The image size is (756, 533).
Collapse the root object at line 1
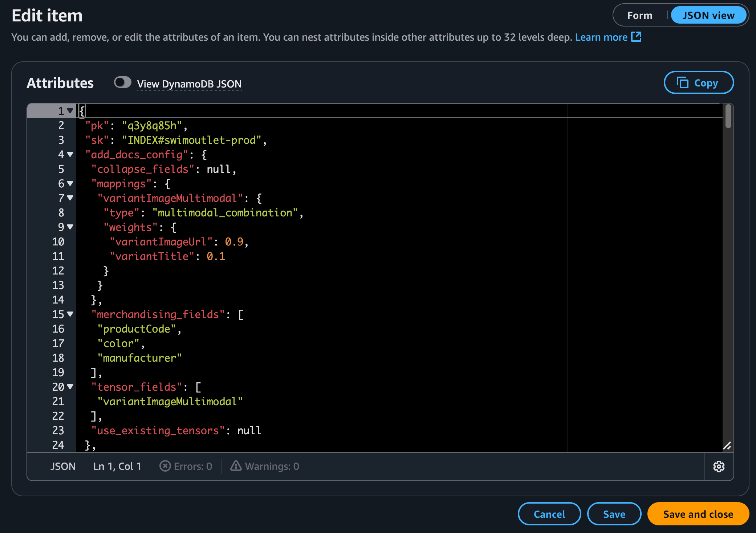(70, 110)
